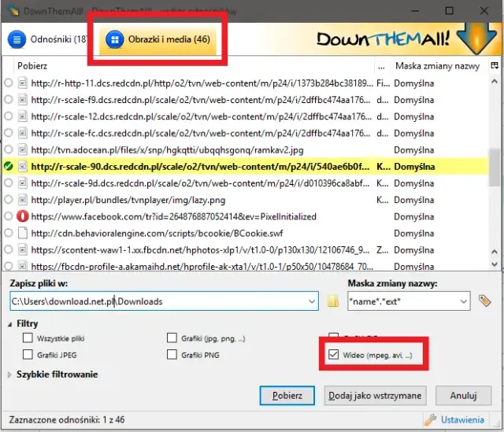Click the Odnośniki list icon
Viewport: 504px width, 432px height.
click(x=17, y=39)
